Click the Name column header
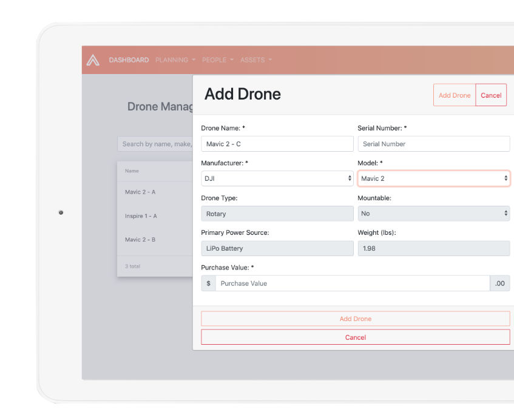Screen dimensions: 514x420 tap(132, 171)
